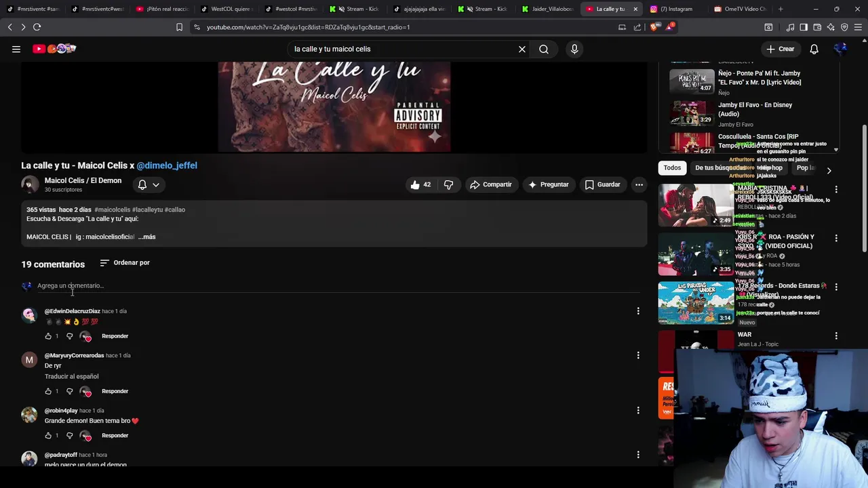Screen dimensions: 868x488
Task: Open the account avatar menu
Action: (840, 49)
